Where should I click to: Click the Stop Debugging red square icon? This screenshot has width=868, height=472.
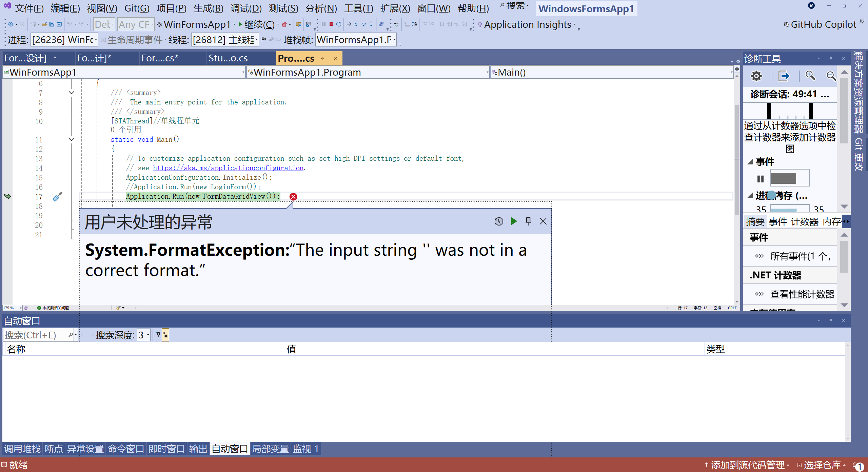tap(331, 24)
